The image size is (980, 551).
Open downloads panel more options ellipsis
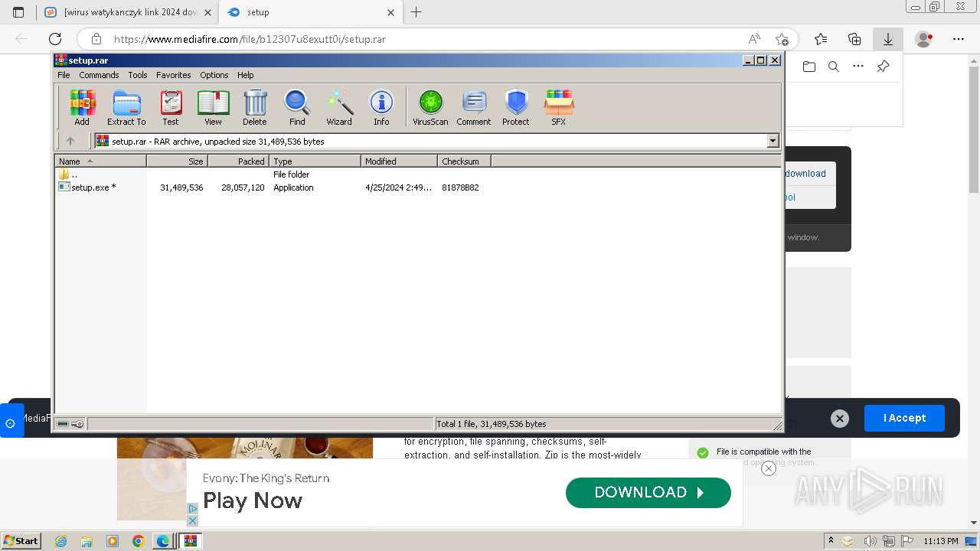click(858, 67)
